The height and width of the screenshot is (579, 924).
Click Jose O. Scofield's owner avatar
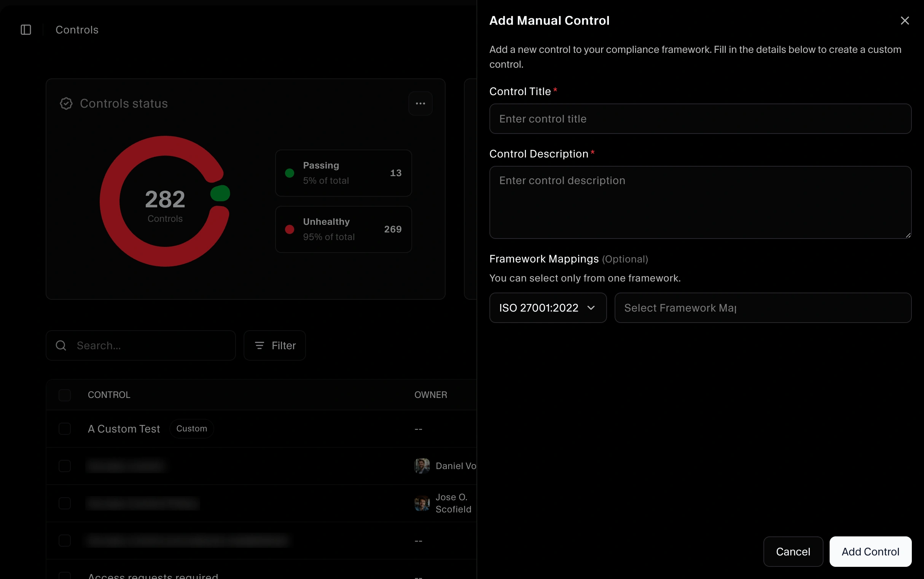tap(422, 503)
